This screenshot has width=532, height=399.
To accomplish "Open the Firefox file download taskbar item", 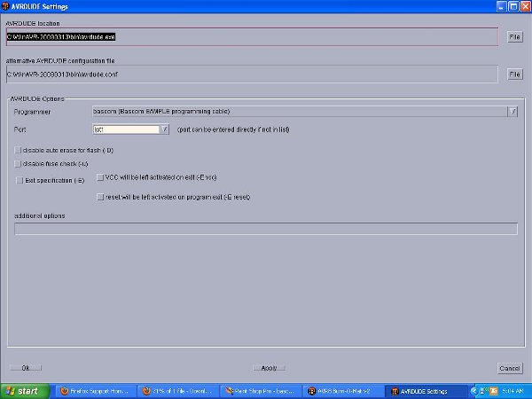I will (178, 391).
